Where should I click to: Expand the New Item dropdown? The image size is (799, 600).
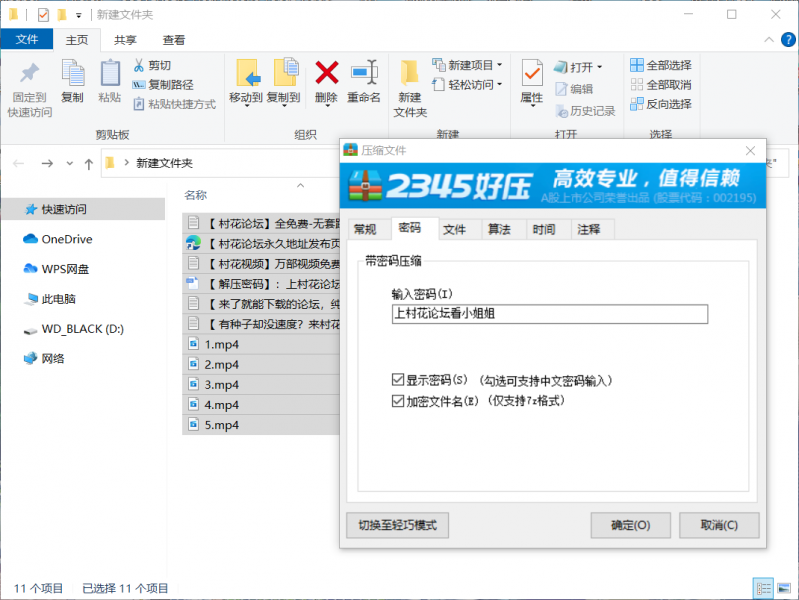pyautogui.click(x=468, y=65)
